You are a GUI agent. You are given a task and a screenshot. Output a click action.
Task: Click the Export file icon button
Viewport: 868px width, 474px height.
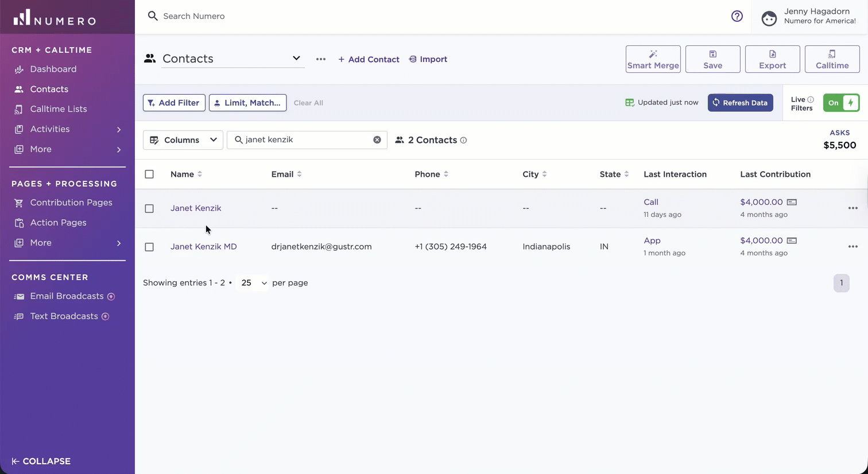(773, 59)
